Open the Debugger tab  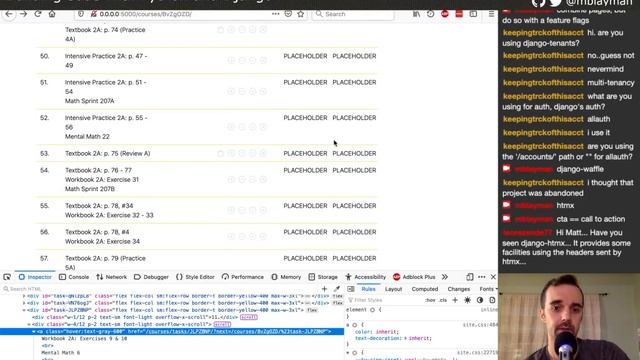click(x=151, y=277)
